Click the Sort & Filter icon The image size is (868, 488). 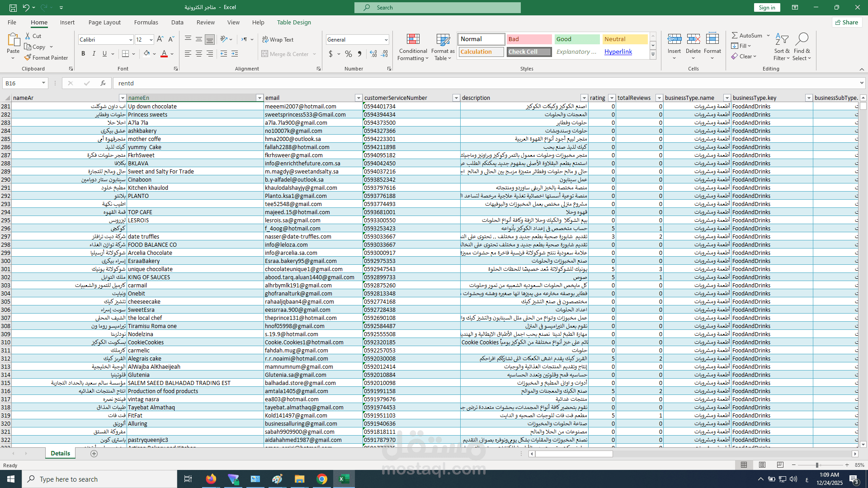coord(782,39)
